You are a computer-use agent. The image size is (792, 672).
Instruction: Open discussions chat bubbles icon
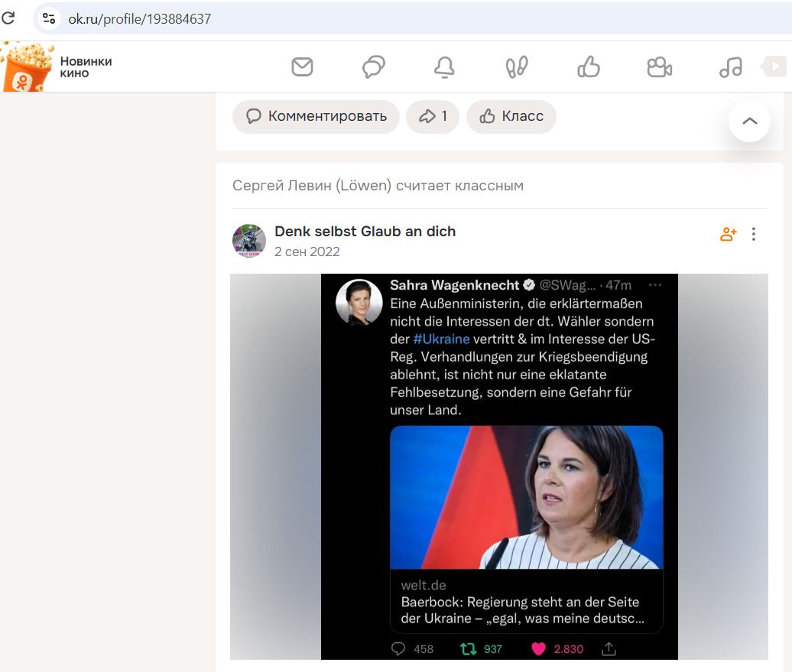pyautogui.click(x=374, y=67)
